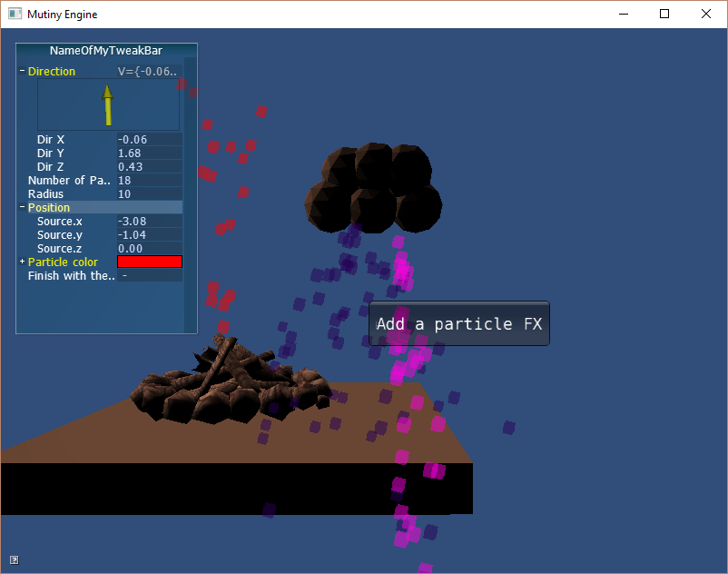The height and width of the screenshot is (574, 728).
Task: Maximize the Mutiny Engine window
Action: pyautogui.click(x=664, y=15)
